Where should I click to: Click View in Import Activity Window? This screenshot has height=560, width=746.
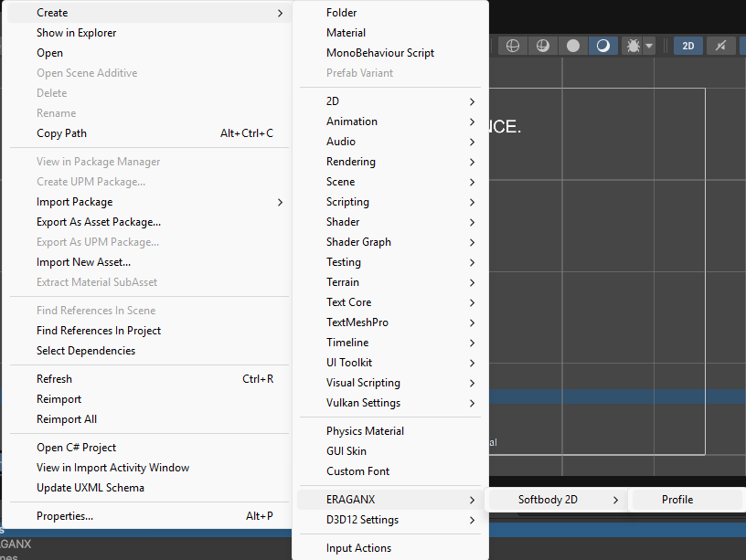pos(149,468)
